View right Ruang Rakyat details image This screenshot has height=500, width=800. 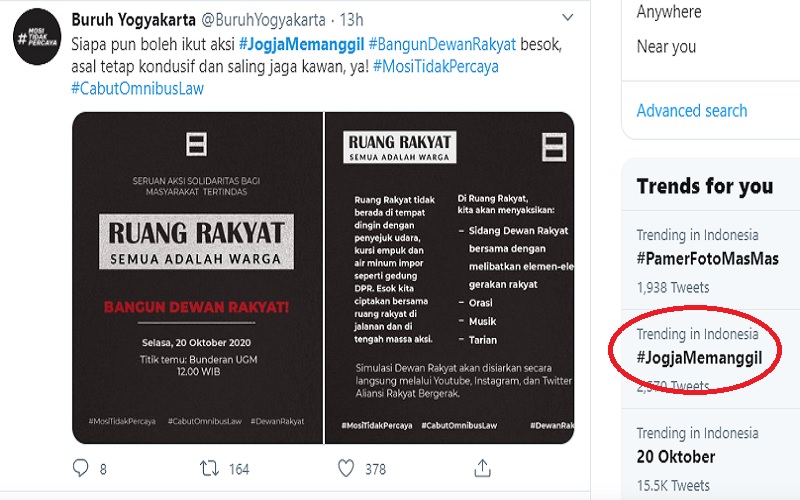tap(449, 278)
